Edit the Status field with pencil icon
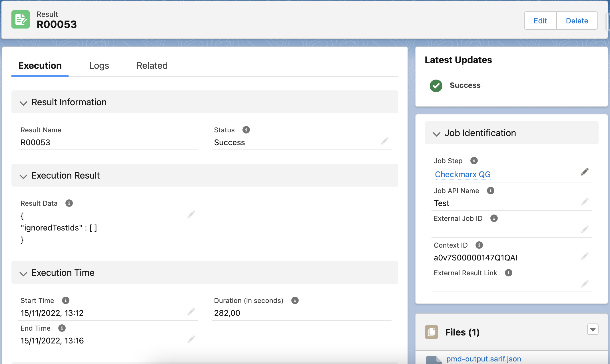This screenshot has width=610, height=364. (385, 141)
